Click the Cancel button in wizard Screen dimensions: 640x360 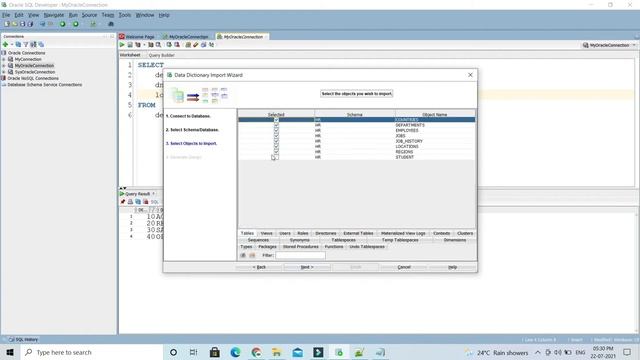[404, 267]
